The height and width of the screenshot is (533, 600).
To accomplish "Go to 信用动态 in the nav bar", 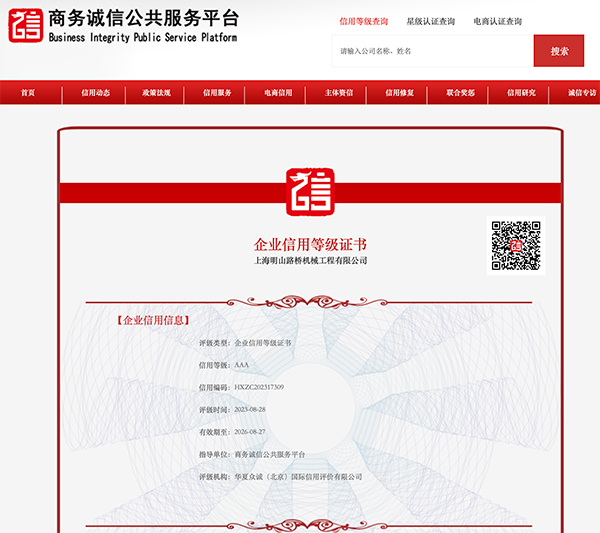I will [96, 93].
